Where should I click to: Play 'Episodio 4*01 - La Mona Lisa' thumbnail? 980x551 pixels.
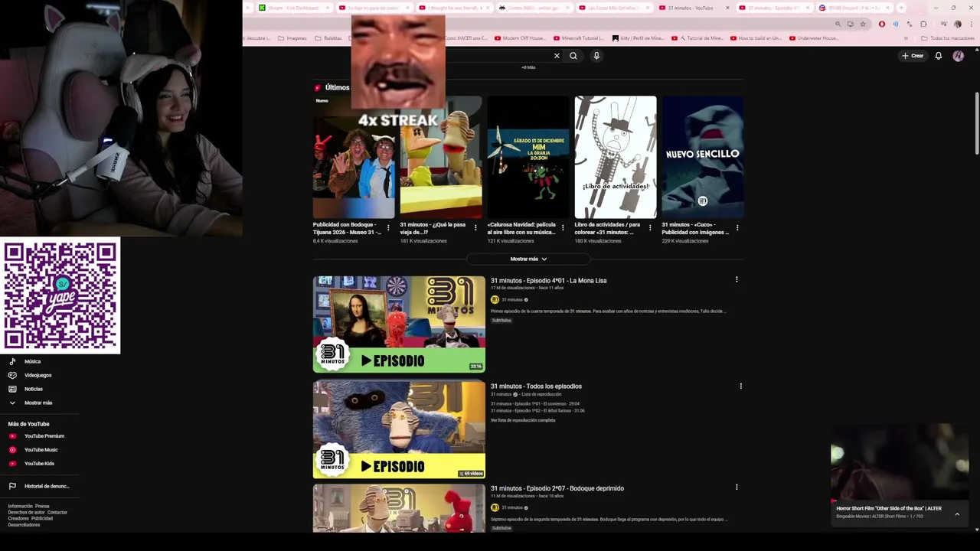pos(399,324)
